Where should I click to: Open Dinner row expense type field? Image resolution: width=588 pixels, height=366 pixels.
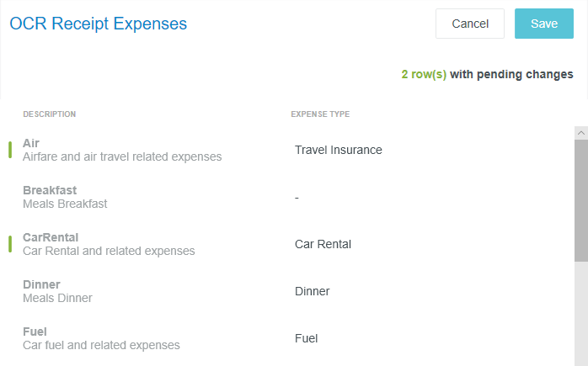click(x=313, y=291)
